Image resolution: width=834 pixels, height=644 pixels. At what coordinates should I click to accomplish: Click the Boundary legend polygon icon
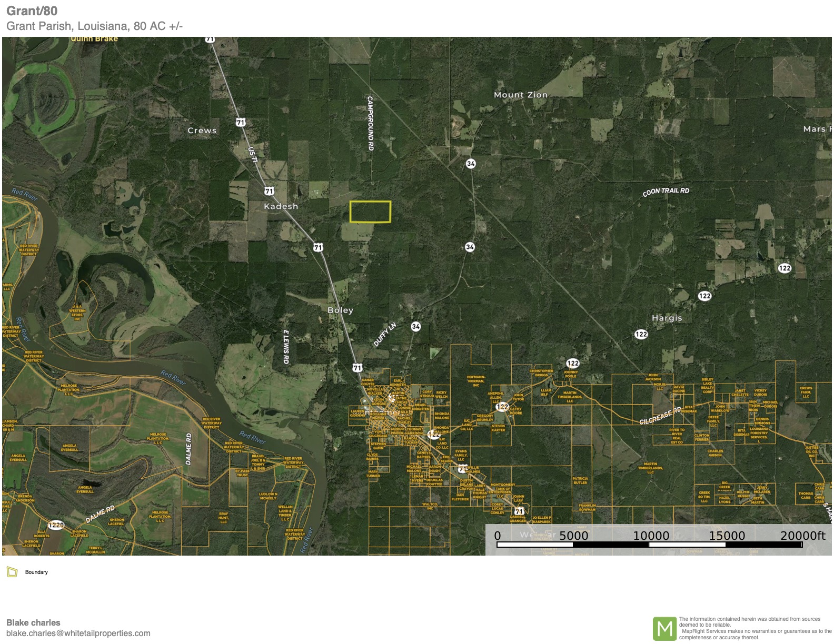pyautogui.click(x=12, y=572)
